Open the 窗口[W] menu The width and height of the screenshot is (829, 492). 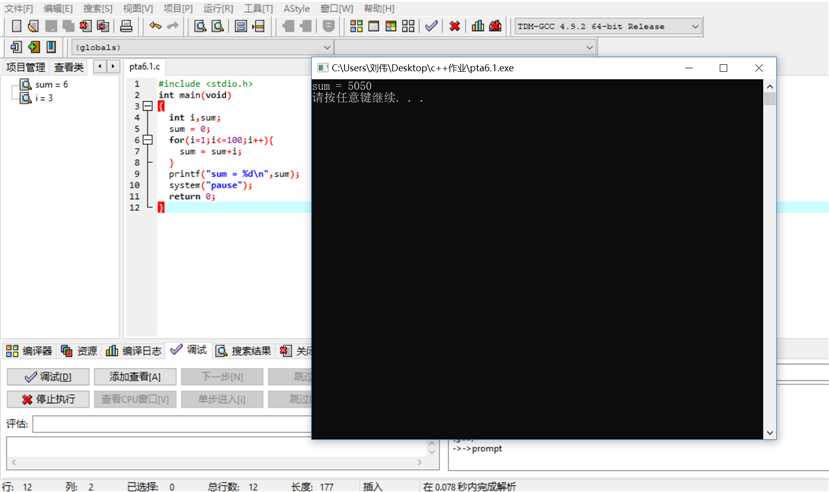coord(337,8)
